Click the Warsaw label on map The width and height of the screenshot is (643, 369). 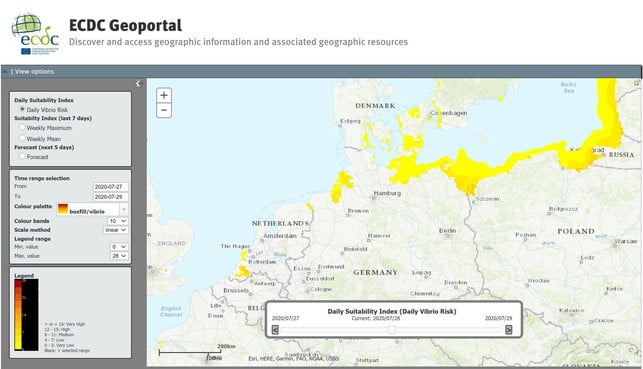[626, 241]
